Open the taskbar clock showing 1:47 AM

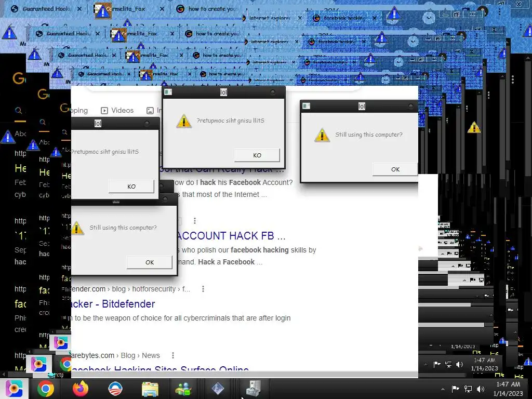point(508,389)
